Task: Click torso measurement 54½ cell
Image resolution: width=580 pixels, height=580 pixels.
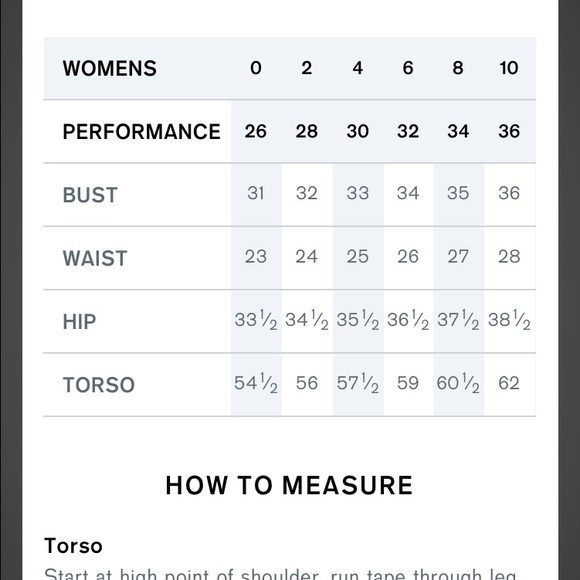Action: pos(256,383)
